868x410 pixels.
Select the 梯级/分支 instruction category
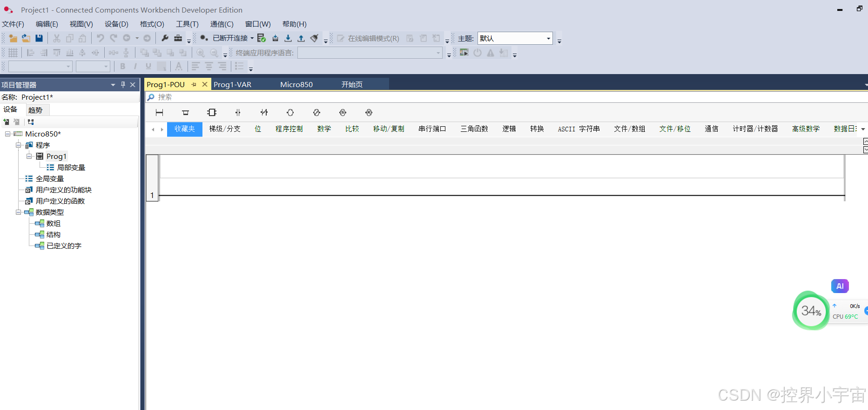click(x=224, y=129)
